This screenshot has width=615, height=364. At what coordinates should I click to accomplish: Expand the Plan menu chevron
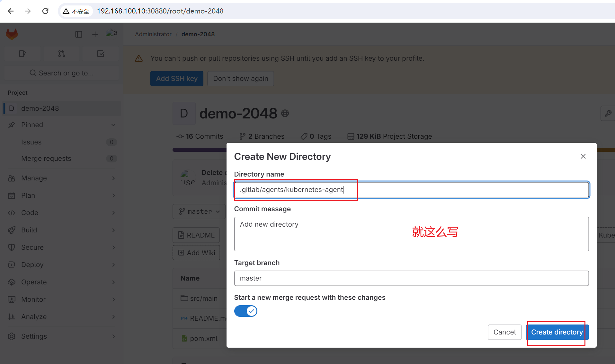pos(113,195)
